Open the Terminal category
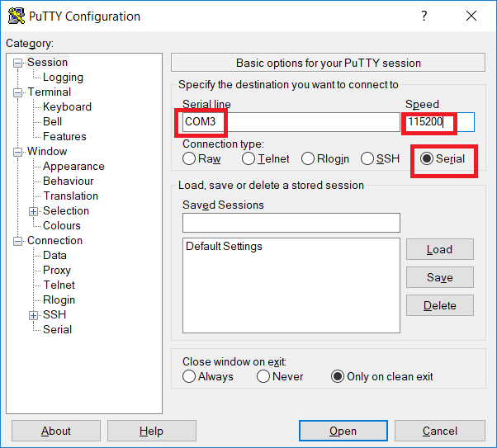This screenshot has height=448, width=497. pos(50,92)
